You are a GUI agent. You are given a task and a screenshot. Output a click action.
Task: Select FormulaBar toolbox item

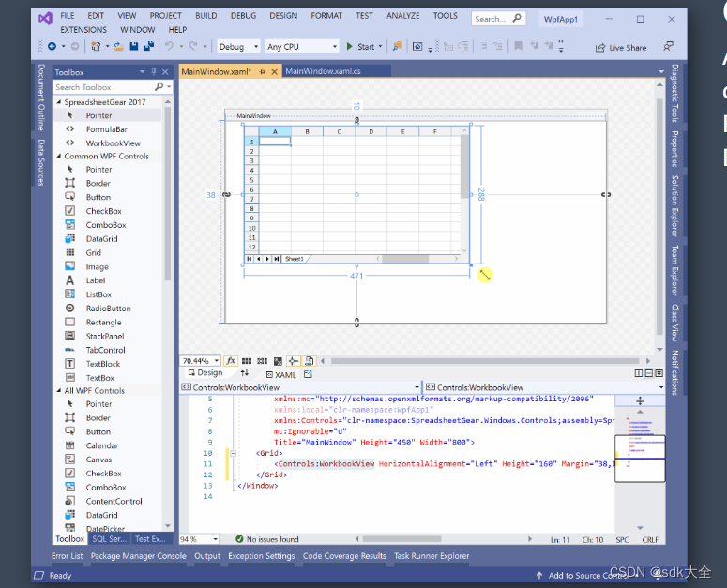[107, 129]
